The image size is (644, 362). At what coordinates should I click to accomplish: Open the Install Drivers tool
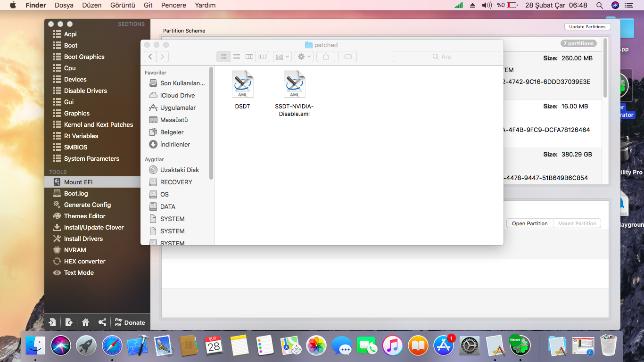[83, 239]
